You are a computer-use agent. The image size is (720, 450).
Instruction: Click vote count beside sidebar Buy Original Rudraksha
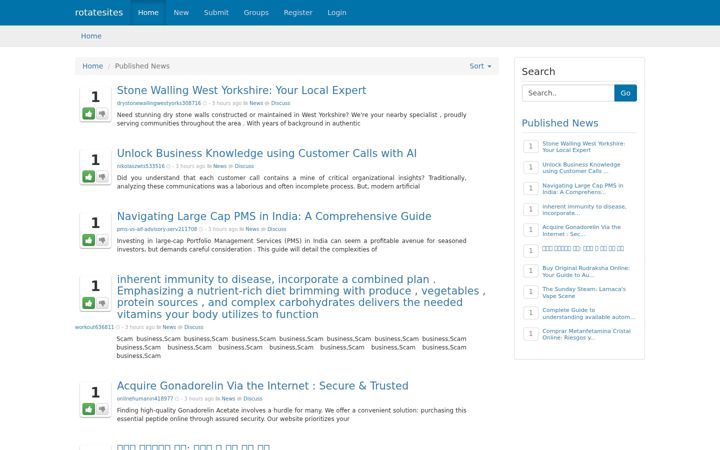[531, 271]
